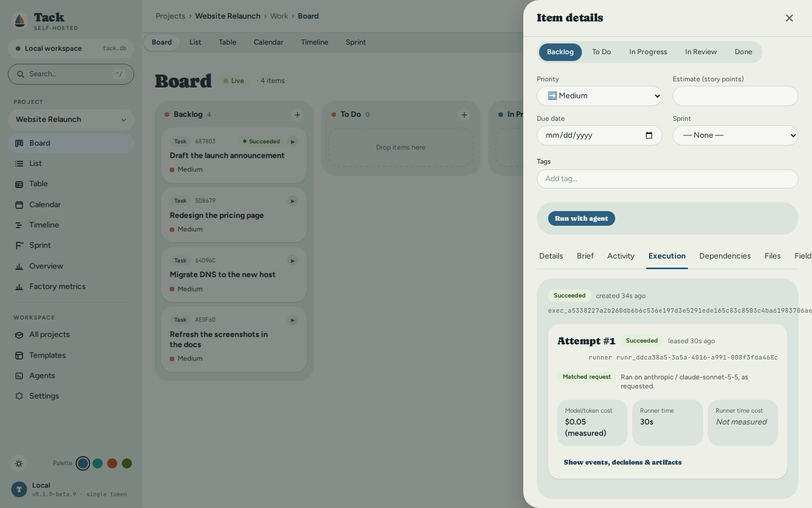Click play on 'Migrate DNS to the new host' card
The image size is (812, 508).
[292, 261]
